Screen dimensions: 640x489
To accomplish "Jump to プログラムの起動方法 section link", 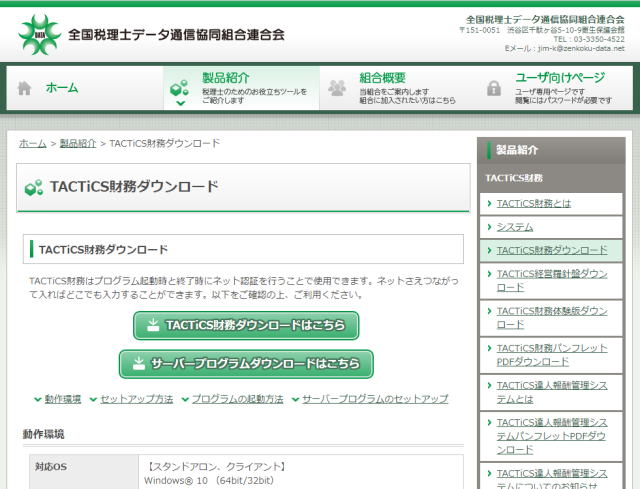I will [238, 399].
